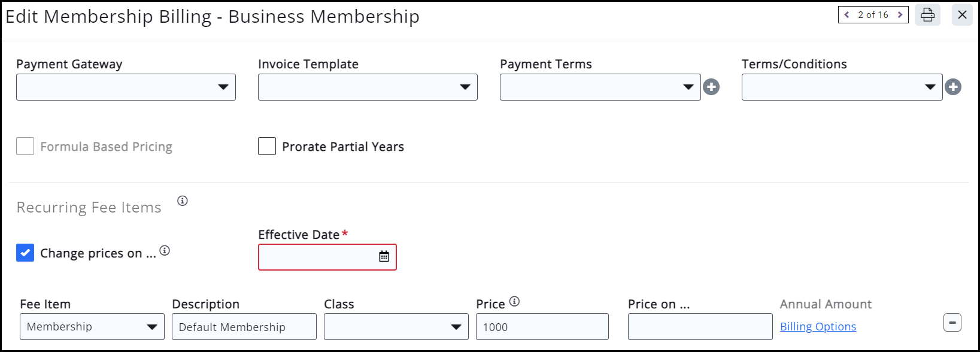980x352 pixels.
Task: Uncheck the Change prices on checkbox
Action: point(25,253)
